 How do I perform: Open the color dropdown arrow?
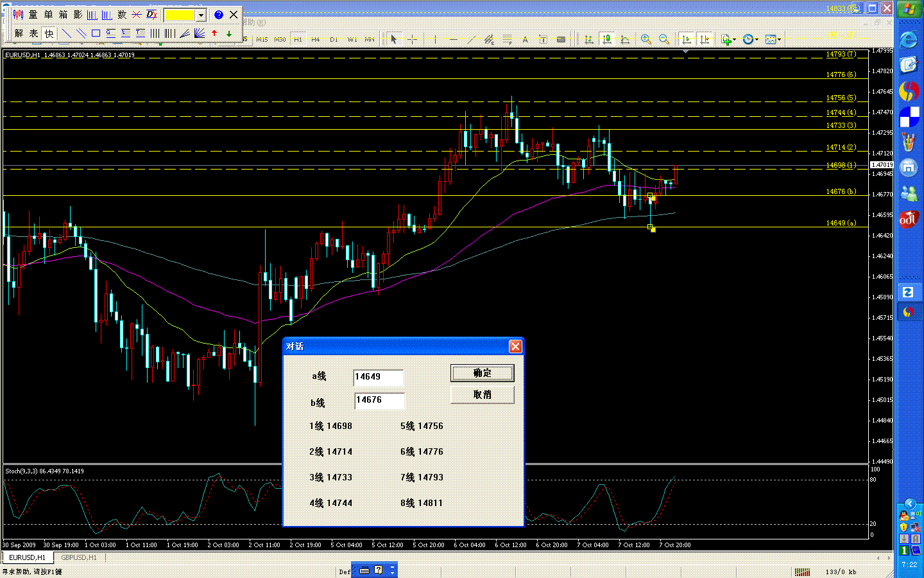coord(201,15)
